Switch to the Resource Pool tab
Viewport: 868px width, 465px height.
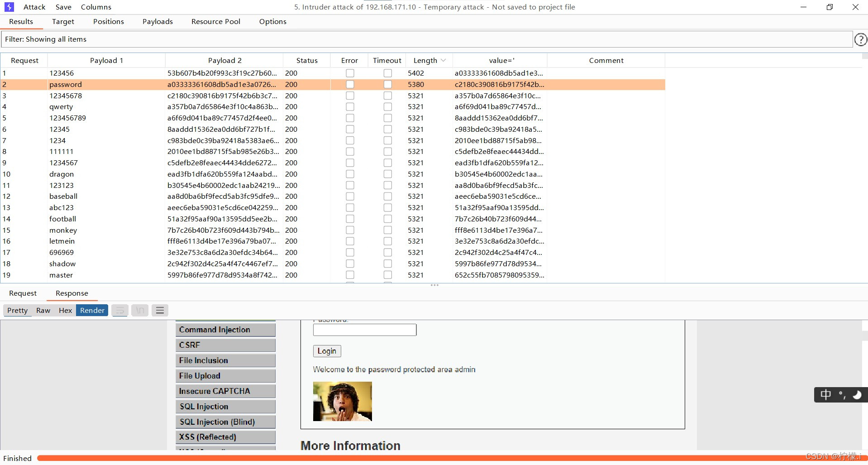pos(216,21)
